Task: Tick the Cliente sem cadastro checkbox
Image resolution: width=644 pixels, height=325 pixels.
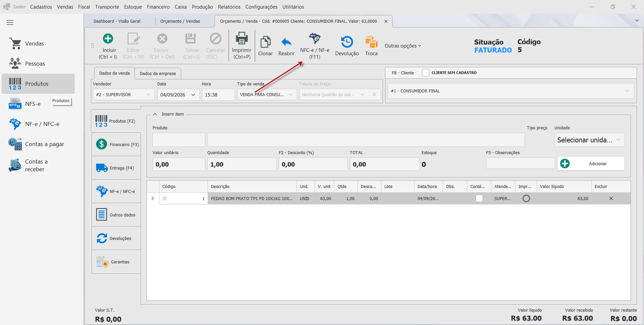Action: click(425, 73)
